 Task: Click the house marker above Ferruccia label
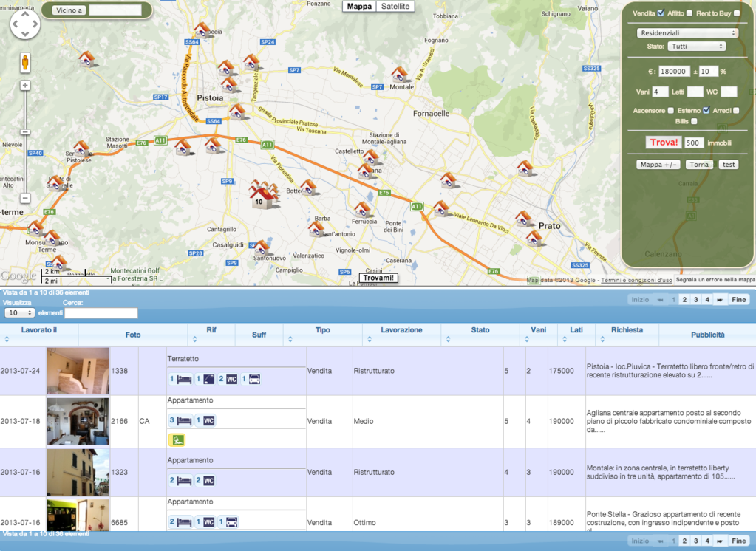pos(362,209)
